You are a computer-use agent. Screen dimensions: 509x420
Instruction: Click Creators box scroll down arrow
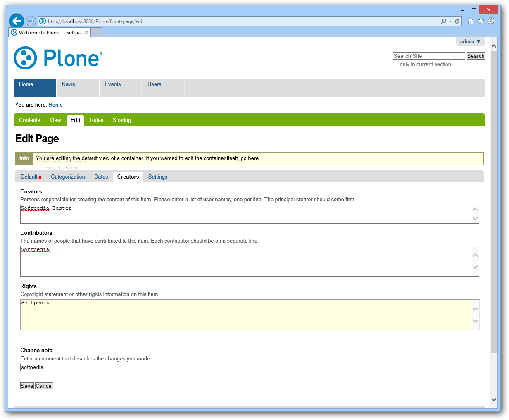coord(475,219)
